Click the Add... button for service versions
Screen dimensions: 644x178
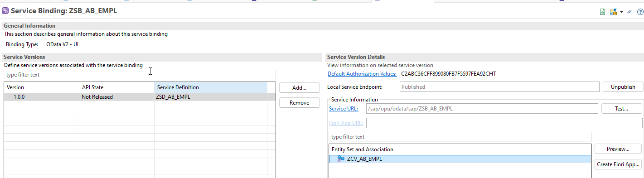coord(300,88)
